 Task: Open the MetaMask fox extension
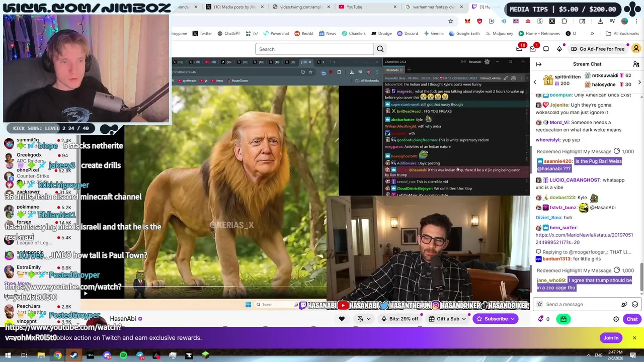[x=467, y=21]
